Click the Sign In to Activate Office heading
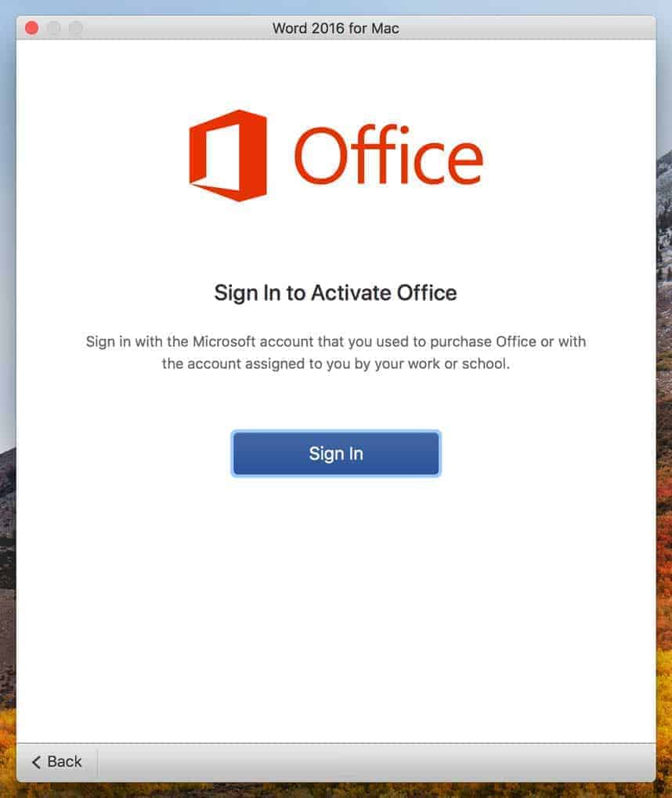672x798 pixels. pyautogui.click(x=335, y=293)
